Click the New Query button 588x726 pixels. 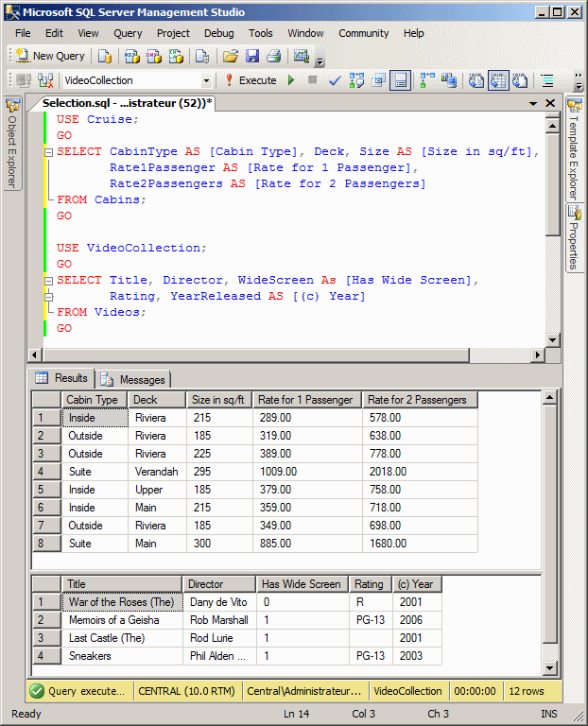tap(50, 56)
